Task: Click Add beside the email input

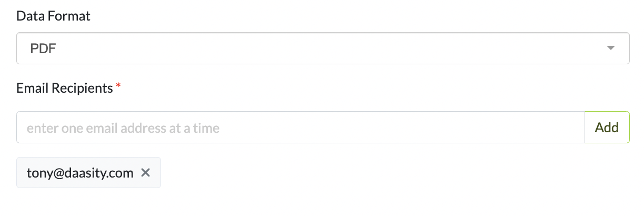Action: (x=607, y=127)
